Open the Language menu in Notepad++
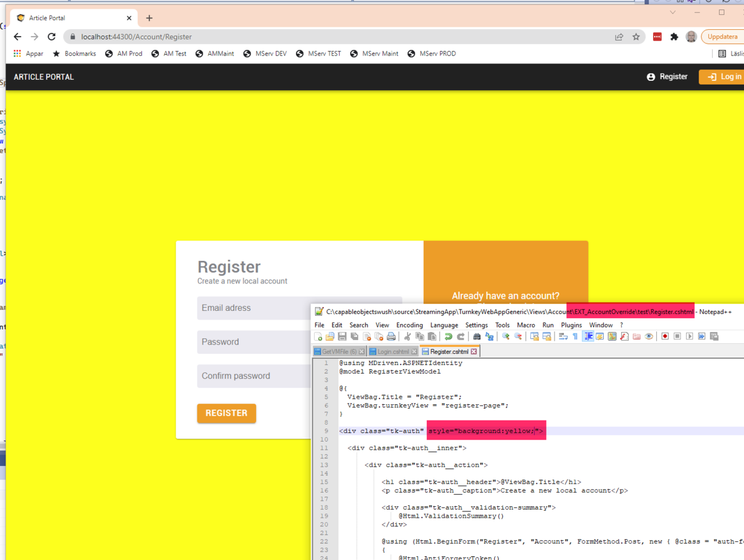 [444, 325]
